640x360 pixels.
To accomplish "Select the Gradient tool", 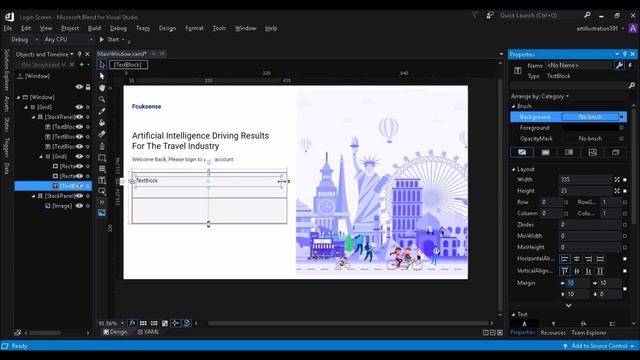I will point(102,134).
